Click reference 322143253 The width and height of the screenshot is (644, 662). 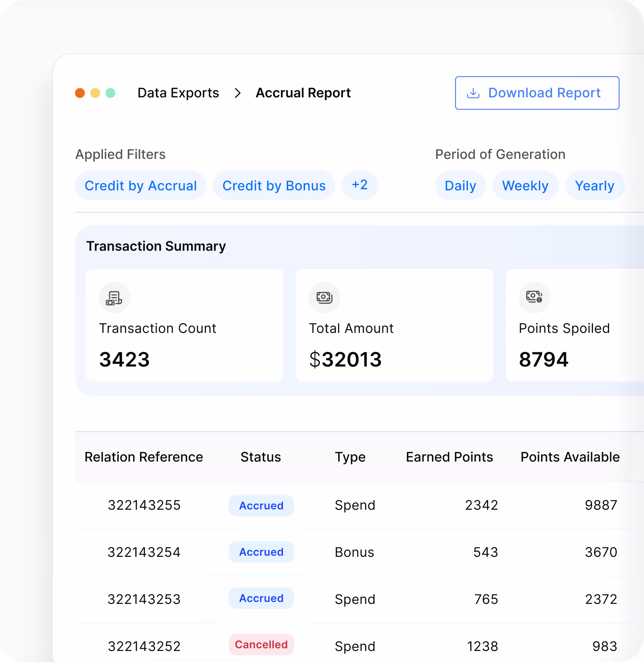coord(144,599)
